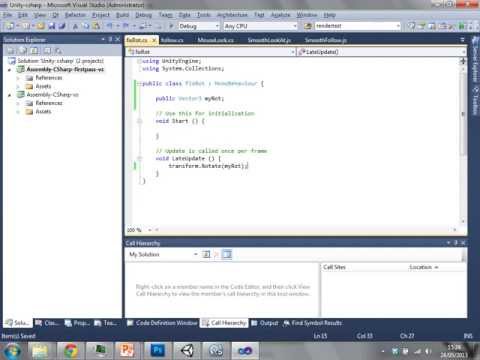Switch to the SmoothFollow.js editor tab

pos(326,40)
